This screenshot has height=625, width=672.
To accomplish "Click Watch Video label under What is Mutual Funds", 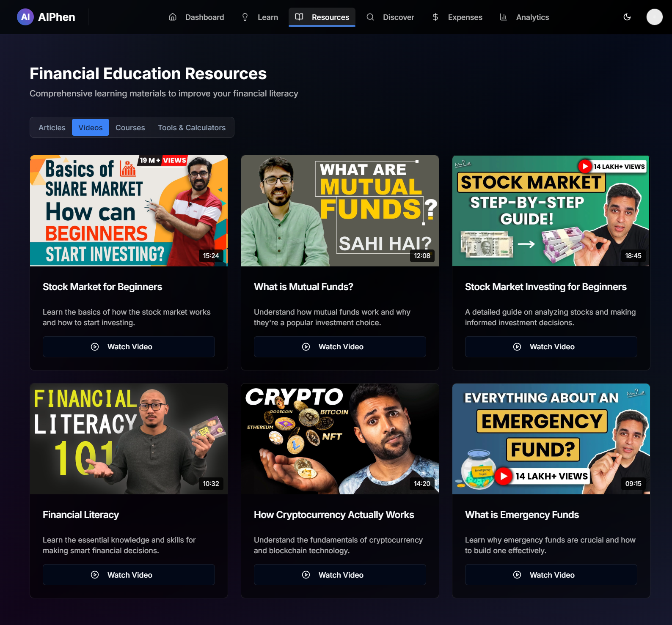I will tap(341, 347).
